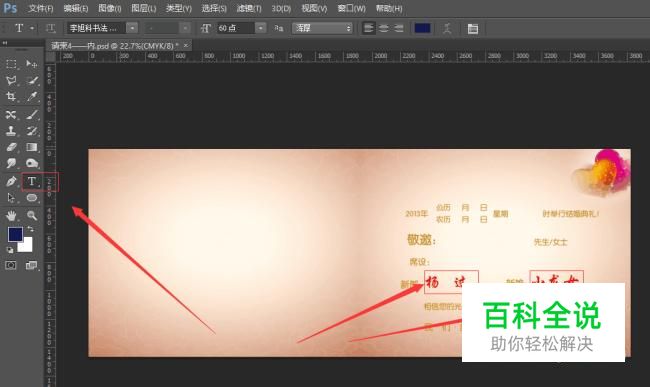The width and height of the screenshot is (650, 387).
Task: Align text left
Action: click(x=369, y=28)
